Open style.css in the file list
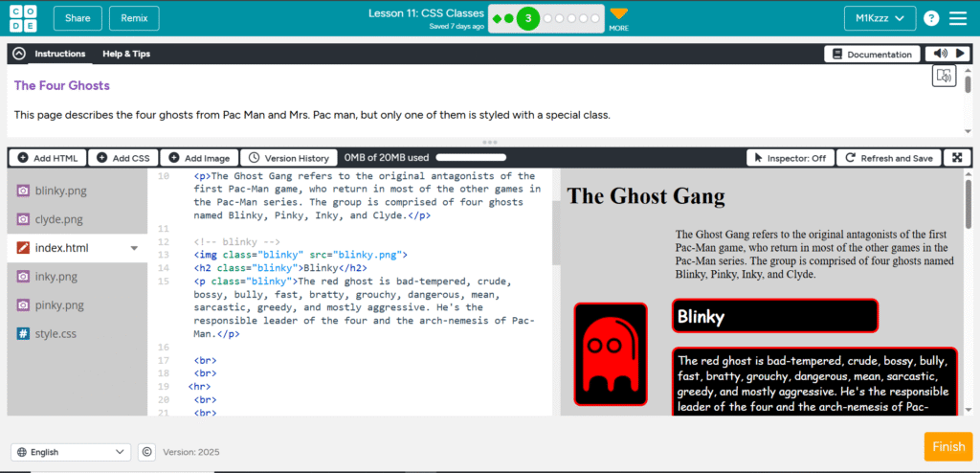Screen dimensions: 980x473 click(56, 334)
